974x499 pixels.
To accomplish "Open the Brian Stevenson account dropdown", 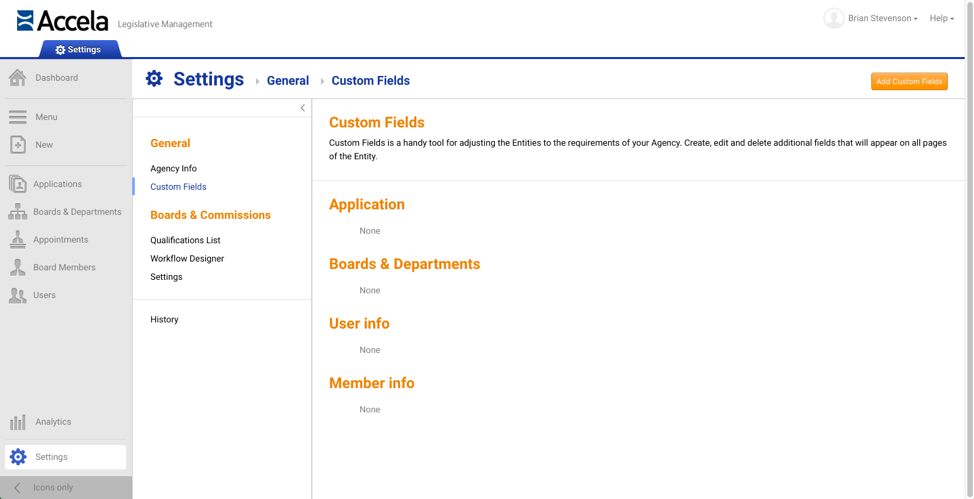I will tap(883, 19).
